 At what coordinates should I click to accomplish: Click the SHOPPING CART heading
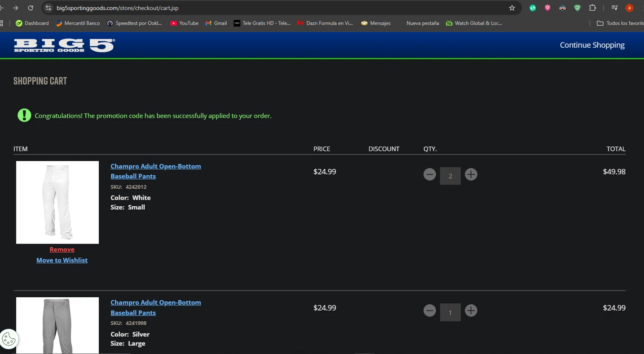point(40,81)
